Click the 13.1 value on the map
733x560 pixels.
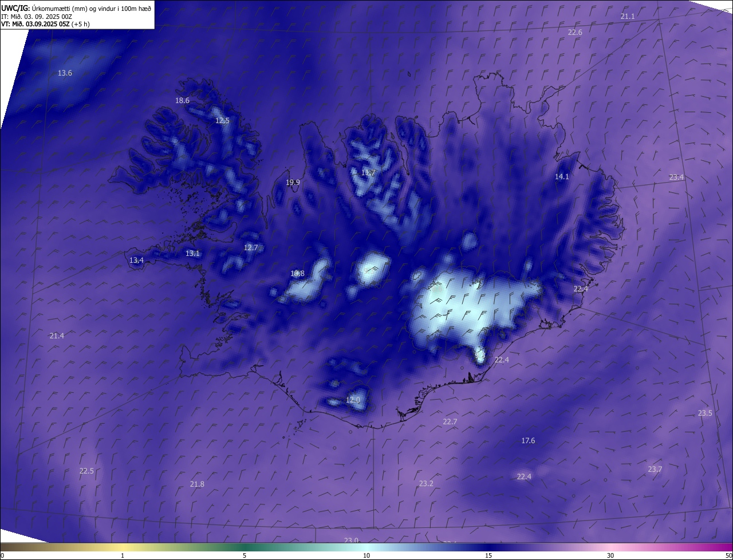tap(192, 253)
